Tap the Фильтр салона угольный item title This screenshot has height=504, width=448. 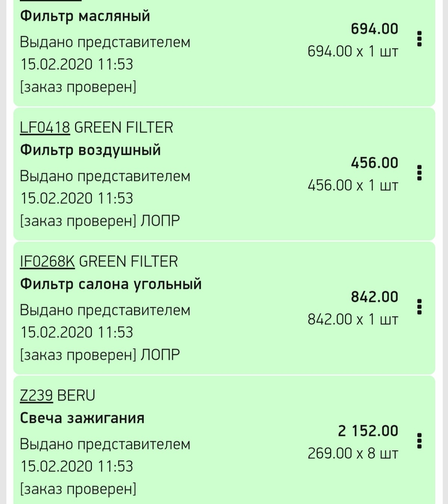pyautogui.click(x=111, y=284)
